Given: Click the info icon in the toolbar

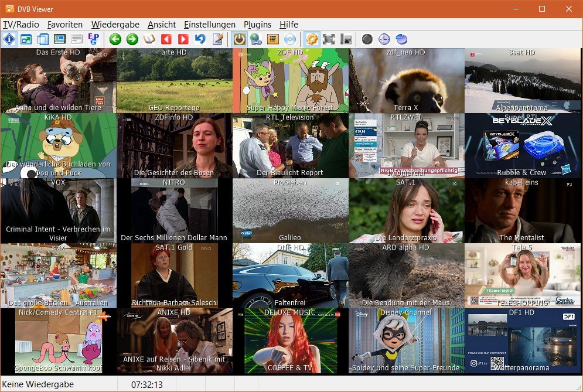Looking at the screenshot, I should (x=9, y=39).
